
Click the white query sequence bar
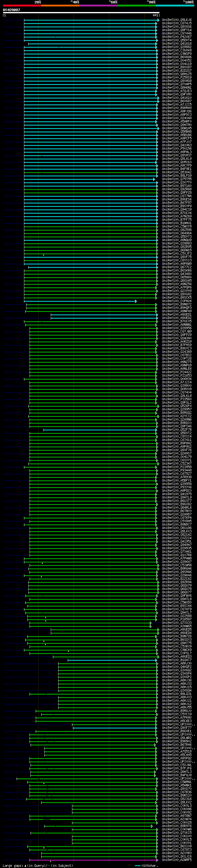click(81, 12)
